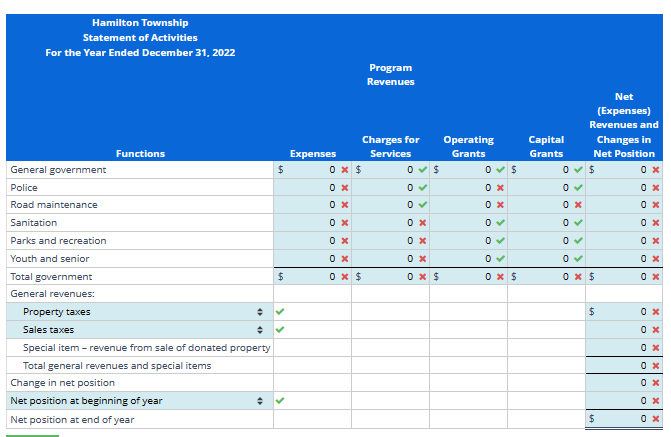The height and width of the screenshot is (437, 671).
Task: Click Parks and recreation Charges for Services field
Action: [x=390, y=241]
